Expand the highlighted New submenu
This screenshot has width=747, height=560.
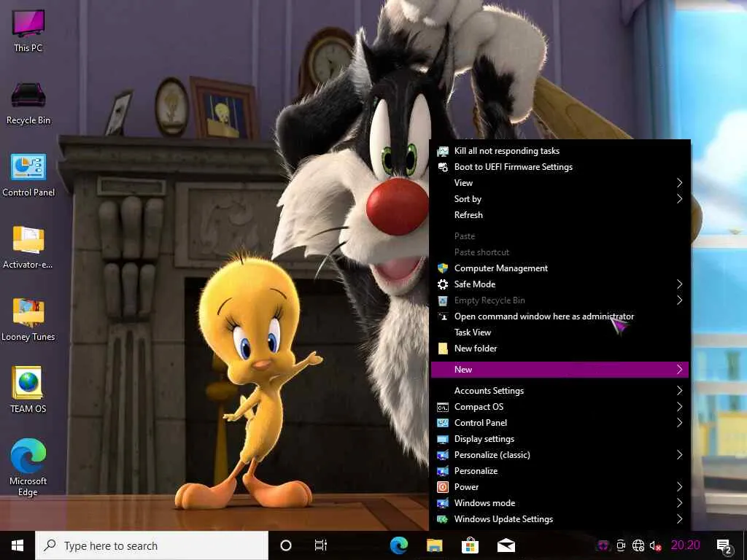560,370
